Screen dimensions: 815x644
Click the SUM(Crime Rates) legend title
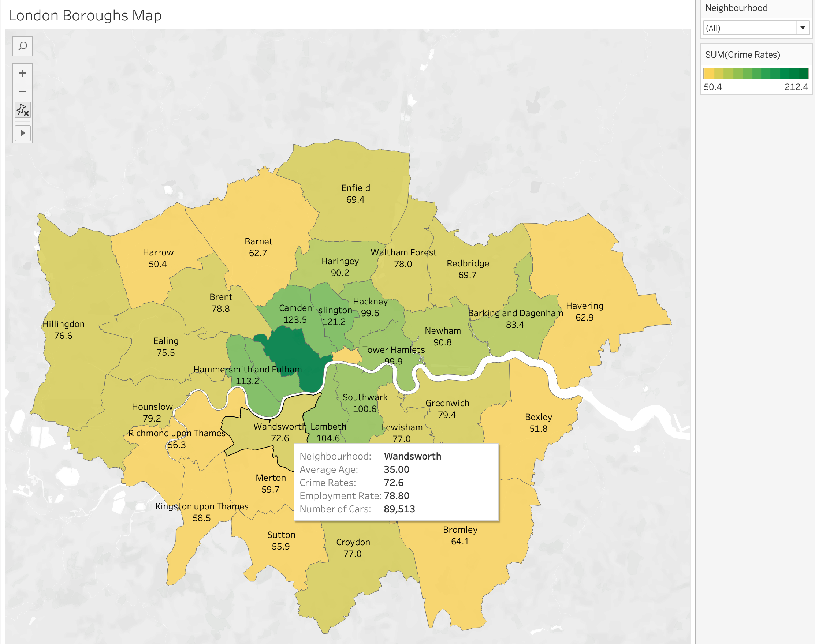coord(742,55)
